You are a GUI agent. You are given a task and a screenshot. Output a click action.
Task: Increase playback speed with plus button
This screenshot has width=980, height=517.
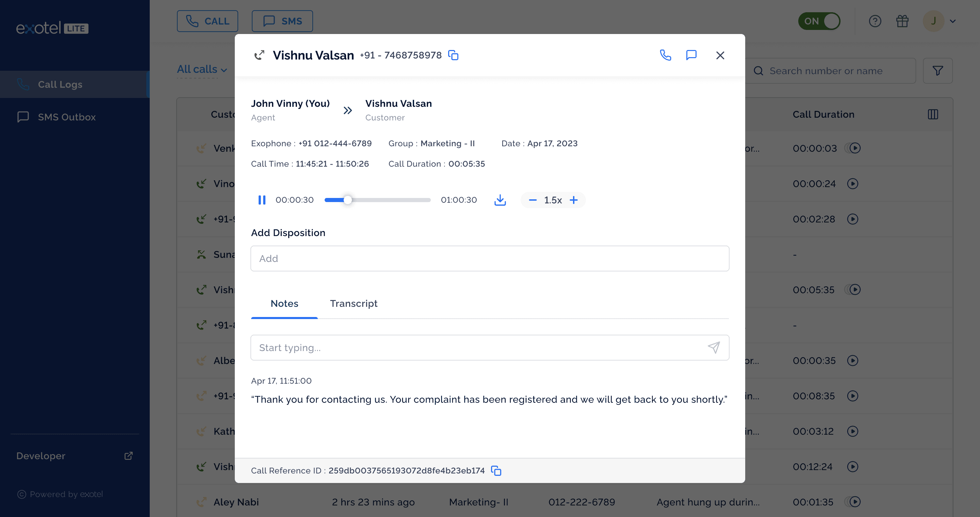coord(573,200)
